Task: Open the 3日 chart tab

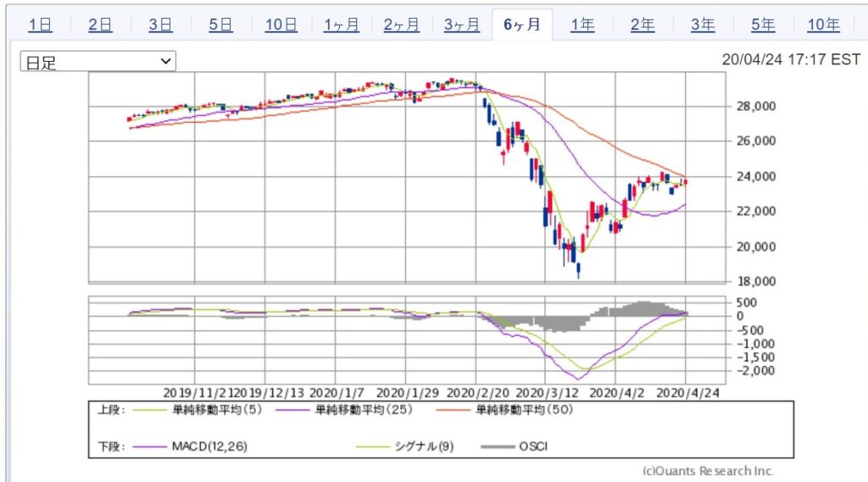Action: click(x=160, y=25)
